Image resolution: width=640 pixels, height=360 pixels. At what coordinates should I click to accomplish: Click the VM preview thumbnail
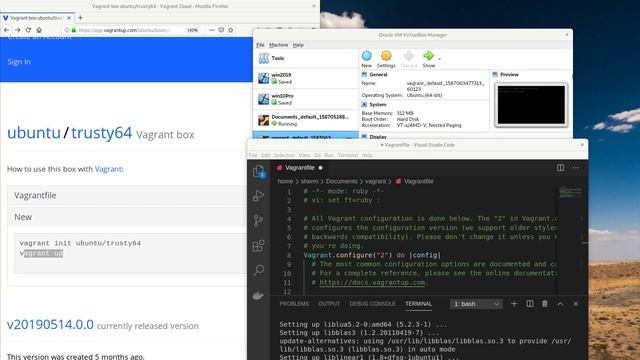531,105
